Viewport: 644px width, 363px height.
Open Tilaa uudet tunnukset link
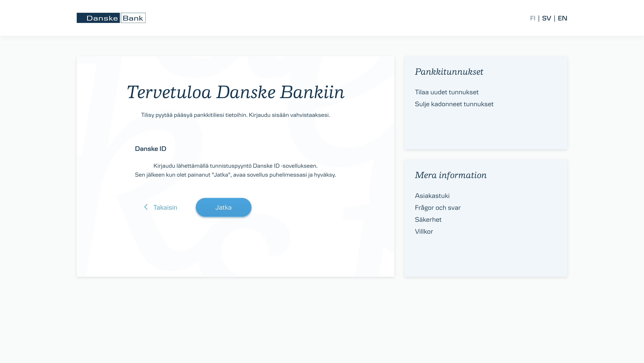[447, 92]
